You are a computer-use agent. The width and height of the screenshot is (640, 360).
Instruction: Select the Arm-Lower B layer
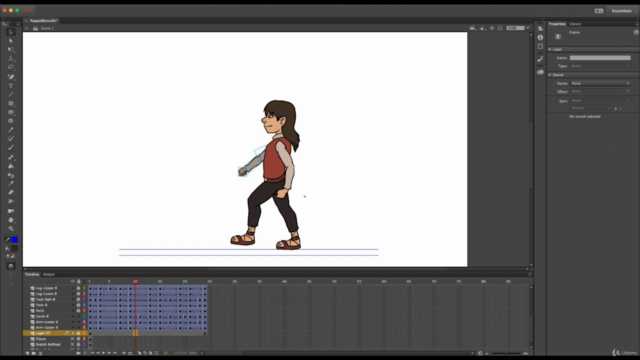click(x=47, y=322)
